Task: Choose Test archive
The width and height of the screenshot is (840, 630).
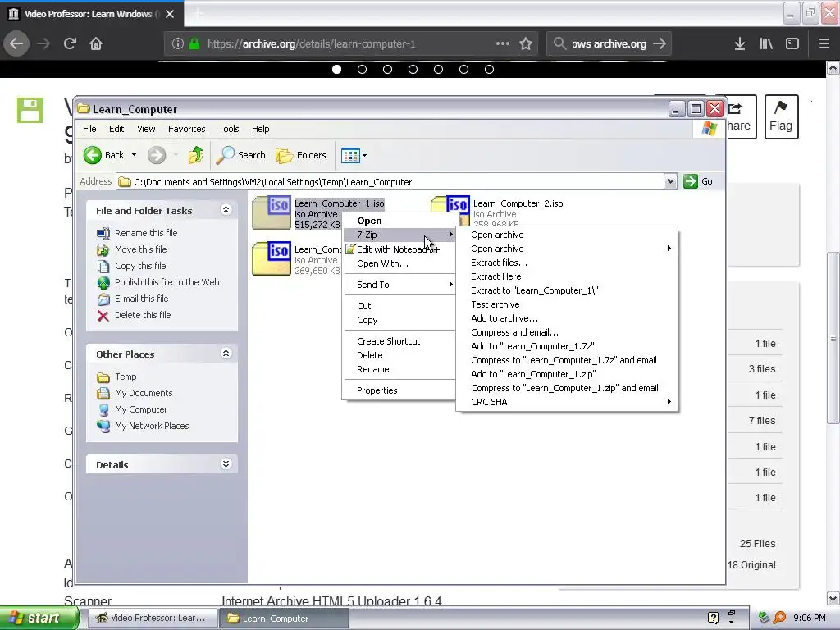Action: pyautogui.click(x=567, y=304)
